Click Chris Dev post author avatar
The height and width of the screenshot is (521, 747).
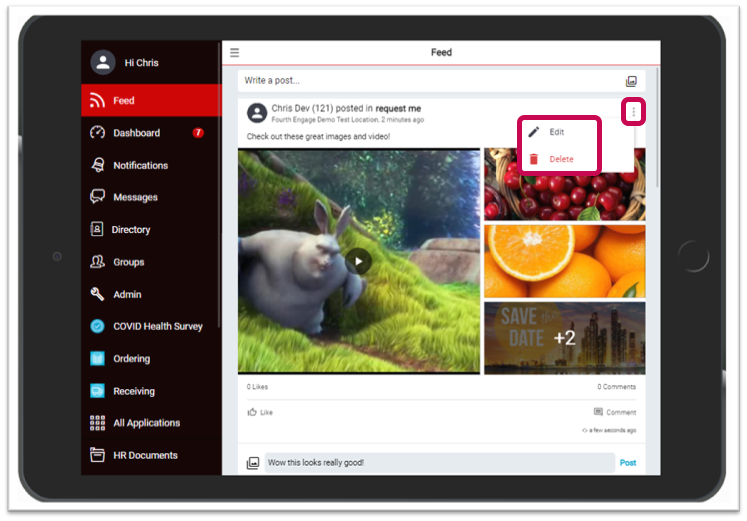tap(257, 113)
